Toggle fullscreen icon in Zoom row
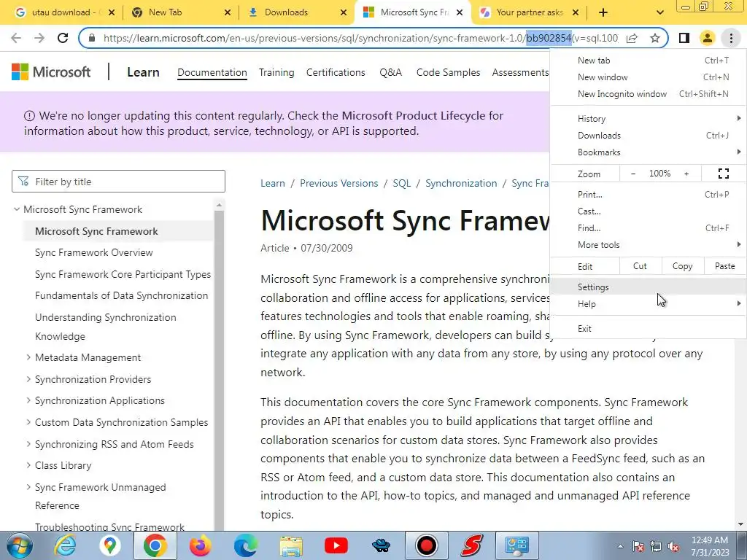The height and width of the screenshot is (560, 747). point(723,174)
